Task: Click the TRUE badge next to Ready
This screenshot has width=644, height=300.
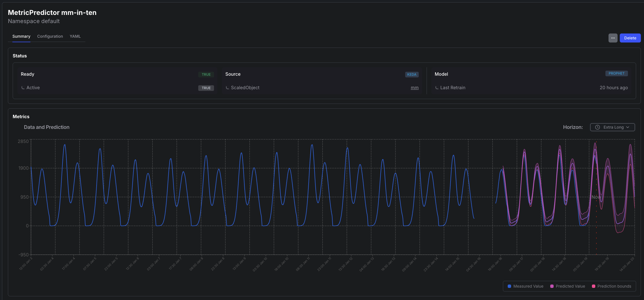Action: [x=206, y=75]
